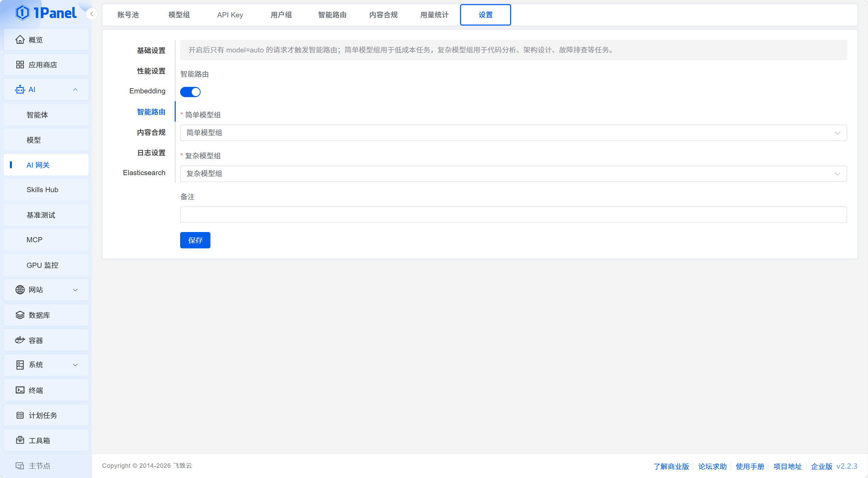Image resolution: width=868 pixels, height=478 pixels.
Task: Open GPU 监控 in sidebar
Action: [46, 265]
